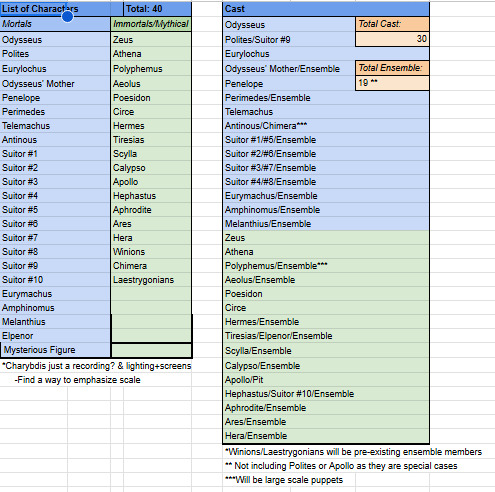Select 'Penelope' in the Mortals column

pyautogui.click(x=55, y=98)
